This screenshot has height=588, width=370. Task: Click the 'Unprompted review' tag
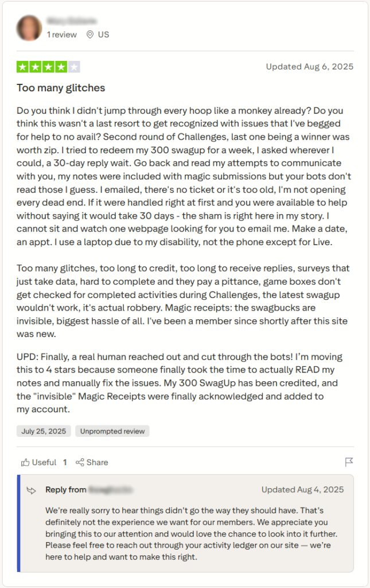(112, 431)
